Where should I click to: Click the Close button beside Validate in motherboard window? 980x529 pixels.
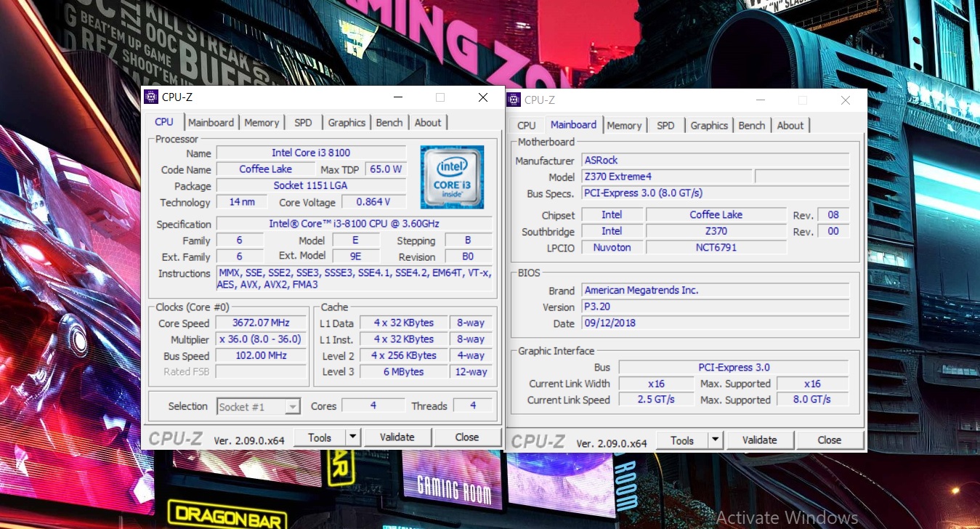[x=830, y=440]
